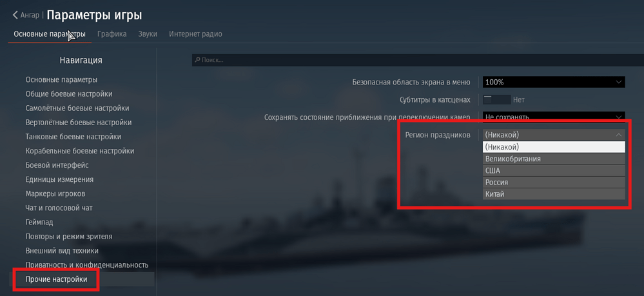This screenshot has height=296, width=644.
Task: Toggle Субтитры в катсценах switch
Action: coord(496,100)
